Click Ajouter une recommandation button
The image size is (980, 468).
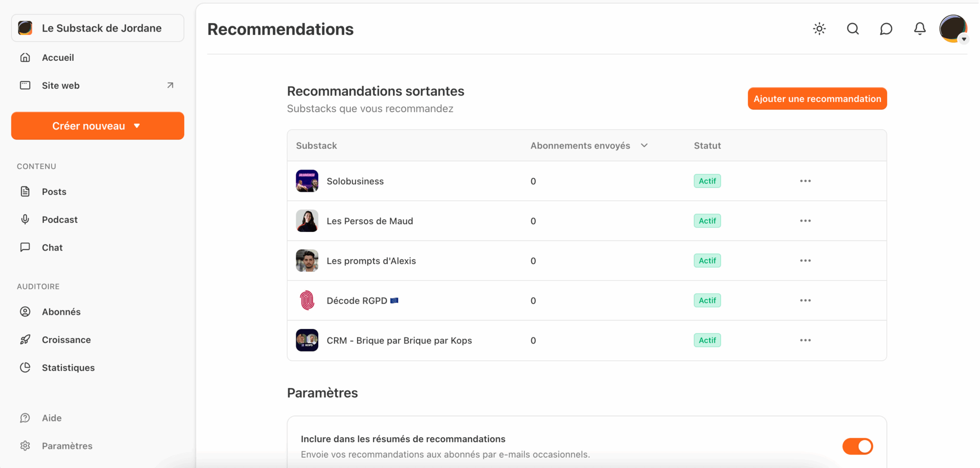point(817,99)
